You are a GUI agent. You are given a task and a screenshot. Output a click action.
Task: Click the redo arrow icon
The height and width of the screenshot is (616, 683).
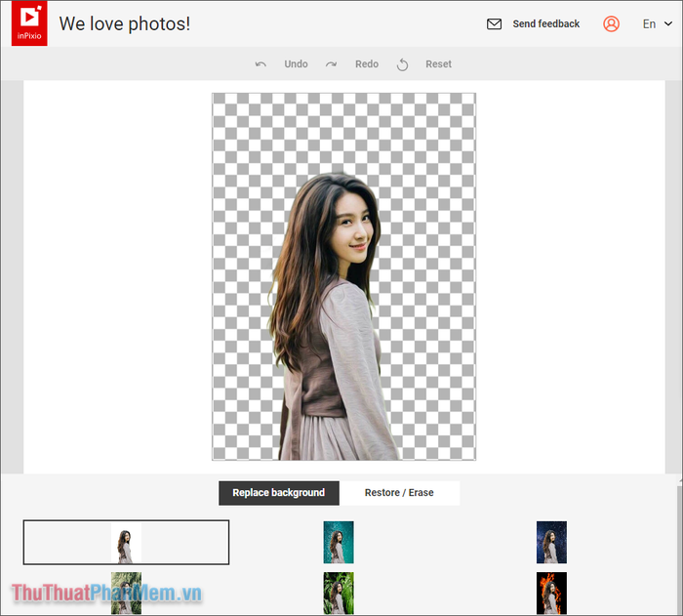click(331, 64)
